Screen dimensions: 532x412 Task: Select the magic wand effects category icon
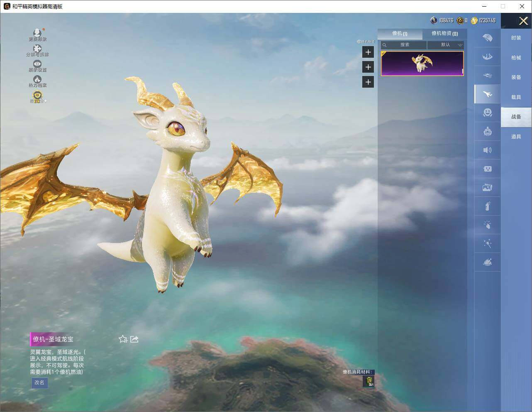click(x=488, y=243)
